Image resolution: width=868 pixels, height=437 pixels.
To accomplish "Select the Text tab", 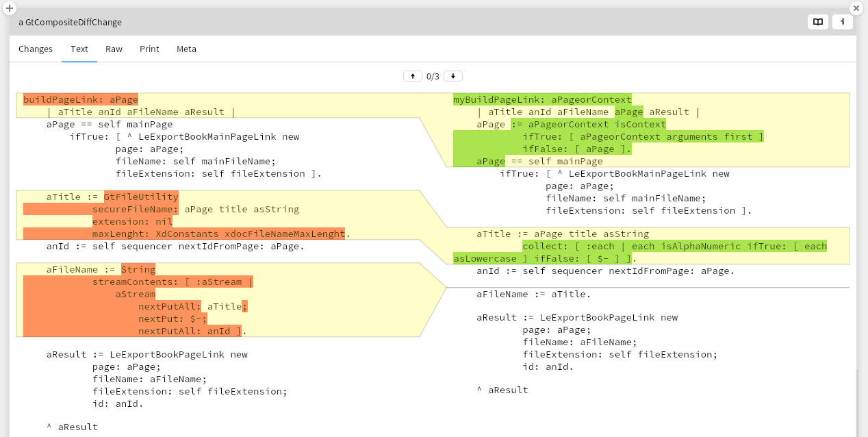I will click(79, 49).
